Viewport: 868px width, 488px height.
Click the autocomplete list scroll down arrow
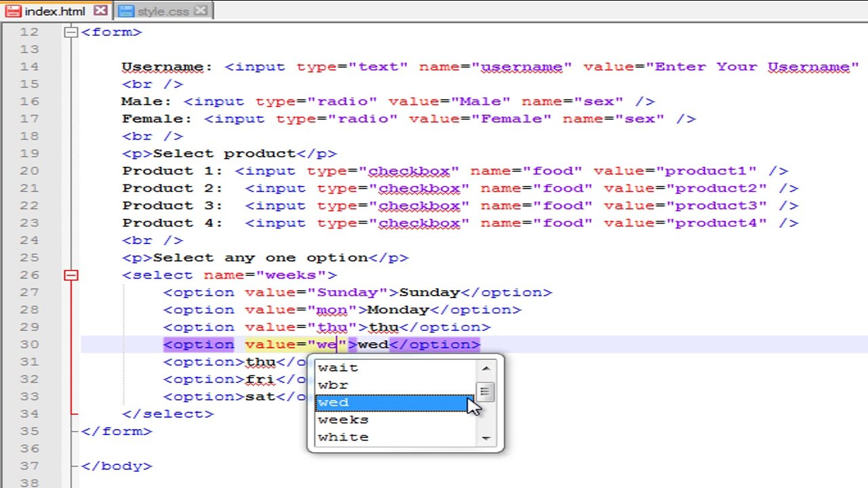(x=486, y=439)
